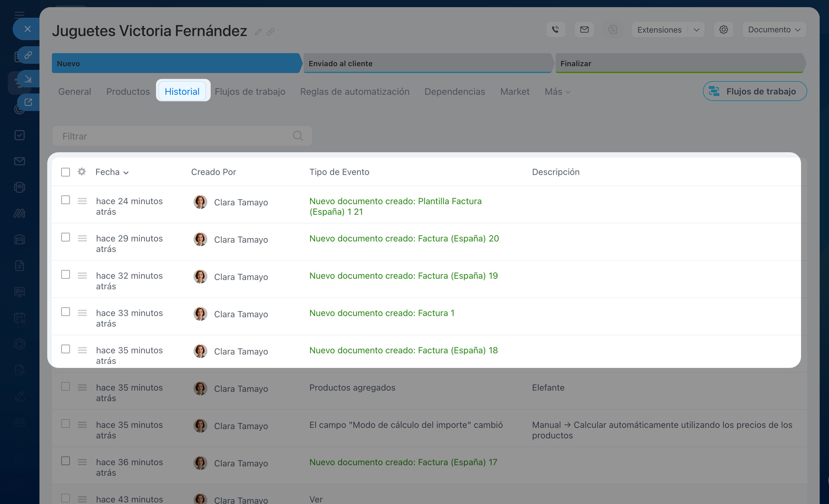Select checkbox for Factura (España) 19 row
Image resolution: width=829 pixels, height=504 pixels.
pyautogui.click(x=66, y=275)
